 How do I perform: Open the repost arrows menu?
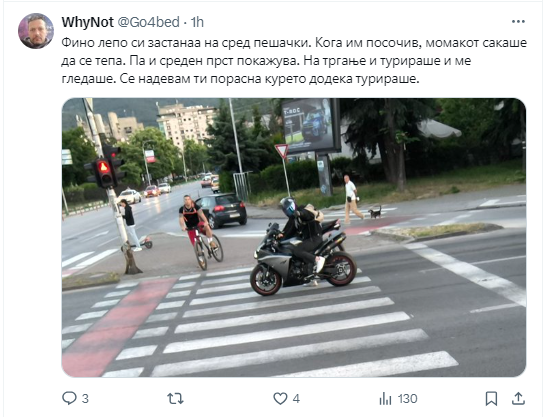(x=176, y=398)
